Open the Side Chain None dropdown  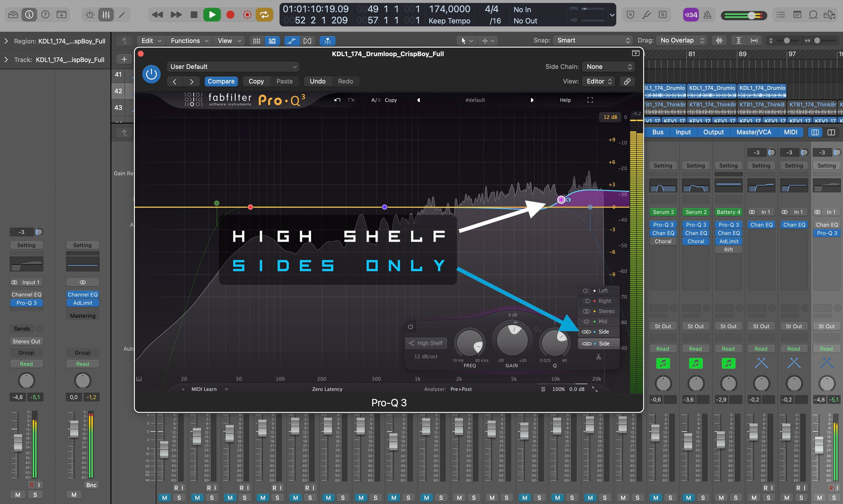point(608,66)
